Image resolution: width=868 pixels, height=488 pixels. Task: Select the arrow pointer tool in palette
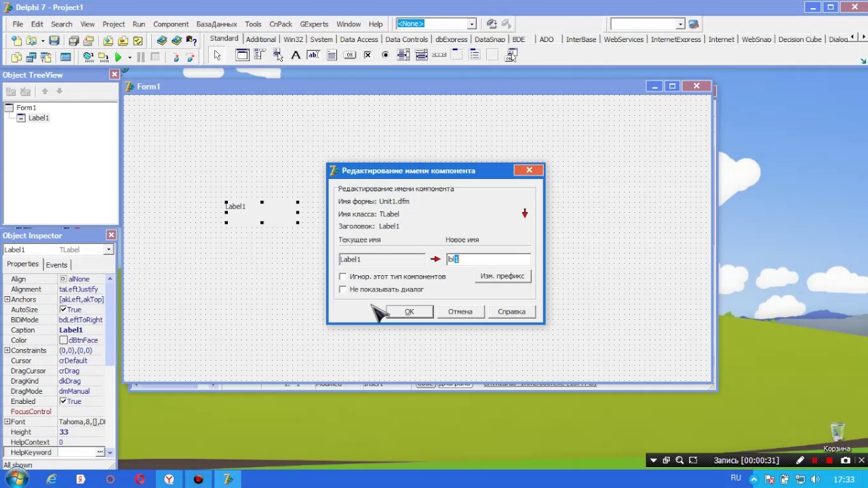(x=217, y=55)
